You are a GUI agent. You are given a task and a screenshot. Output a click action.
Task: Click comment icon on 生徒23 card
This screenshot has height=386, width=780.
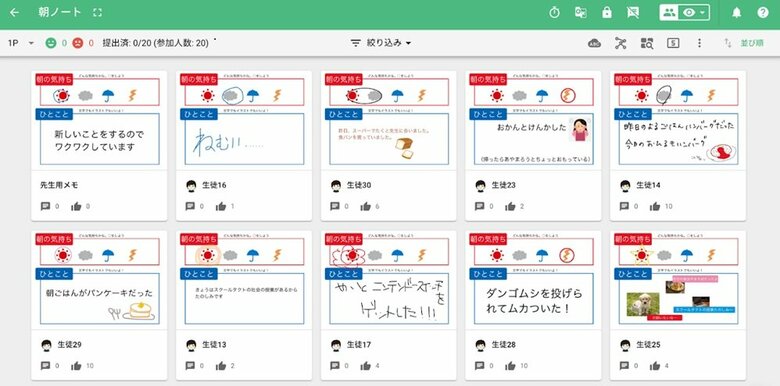click(479, 206)
